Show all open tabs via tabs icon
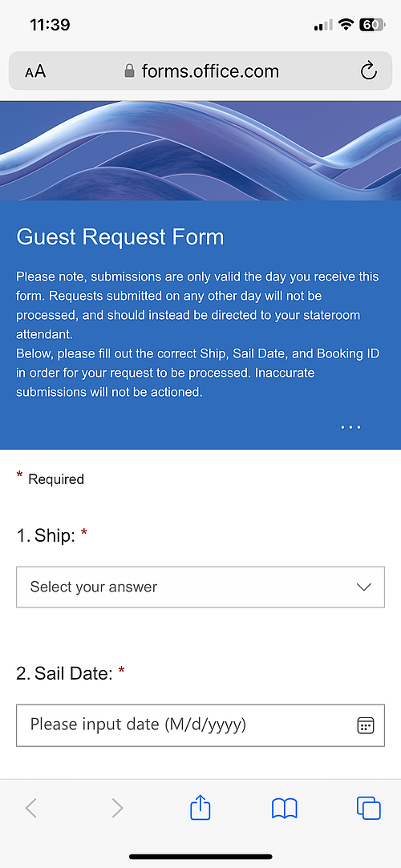401x868 pixels. click(x=369, y=808)
